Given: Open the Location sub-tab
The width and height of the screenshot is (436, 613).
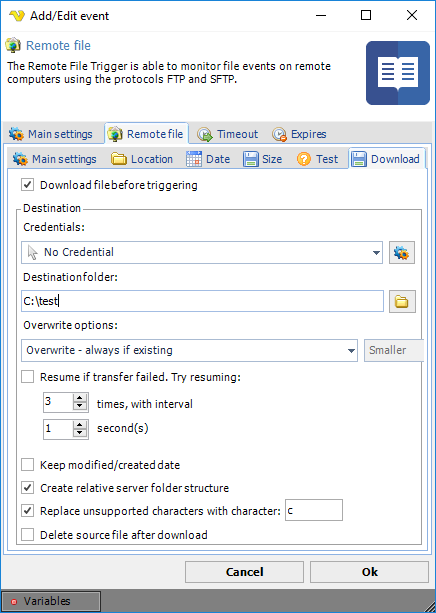Looking at the screenshot, I should (142, 159).
